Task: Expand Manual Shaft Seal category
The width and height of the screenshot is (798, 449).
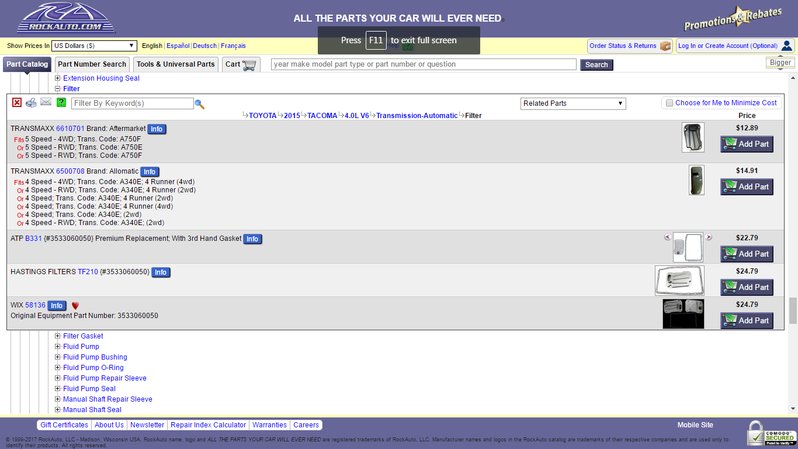Action: (x=58, y=410)
